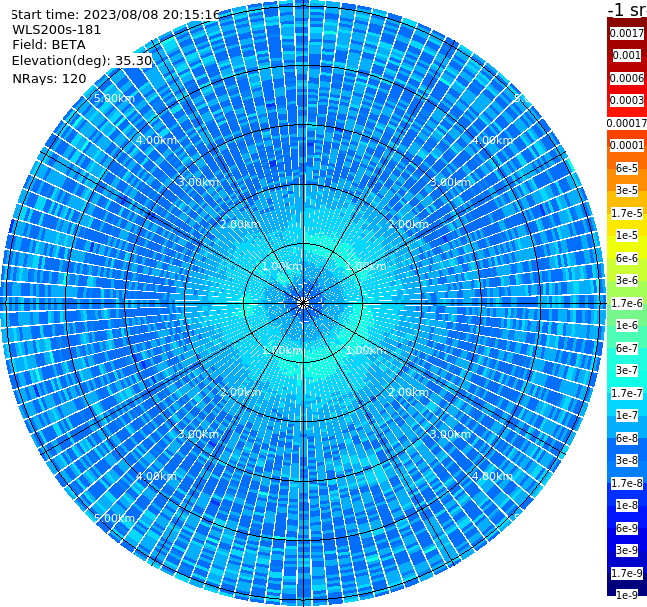Select the 0.0017 colorbar label

627,33
